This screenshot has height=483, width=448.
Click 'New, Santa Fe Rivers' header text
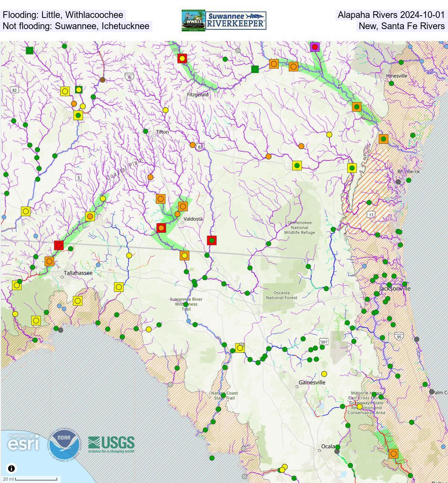click(x=402, y=26)
